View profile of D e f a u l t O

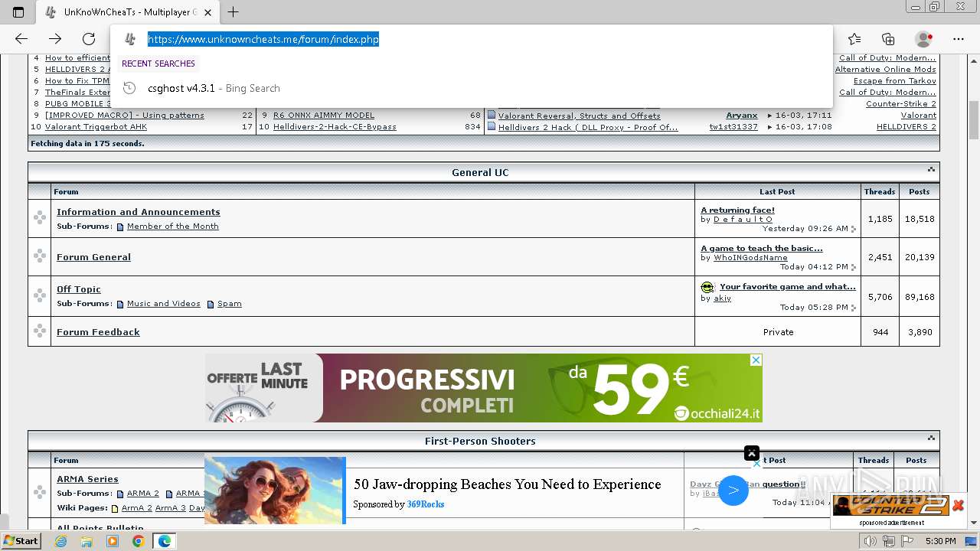point(743,219)
